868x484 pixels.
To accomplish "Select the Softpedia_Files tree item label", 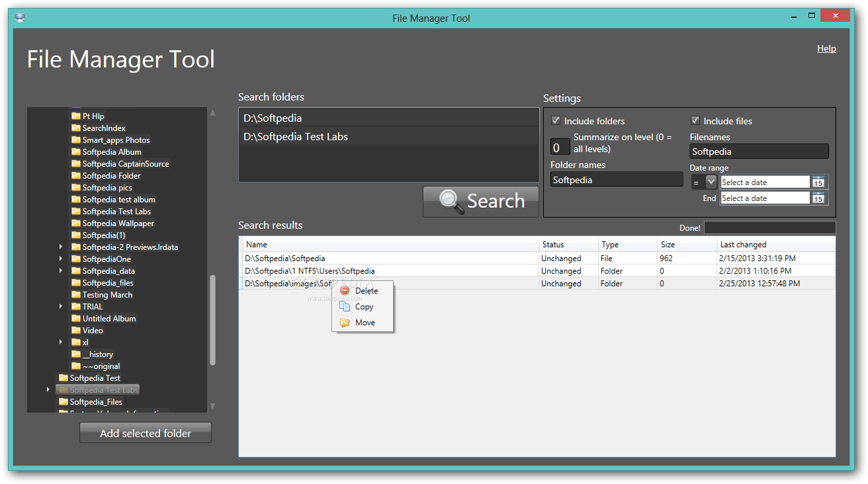I will pyautogui.click(x=96, y=402).
